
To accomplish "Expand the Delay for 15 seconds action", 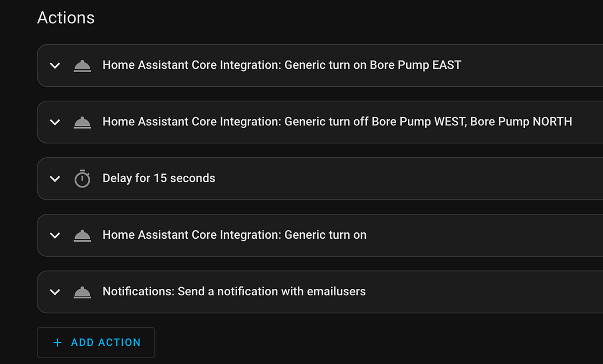I will 55,179.
